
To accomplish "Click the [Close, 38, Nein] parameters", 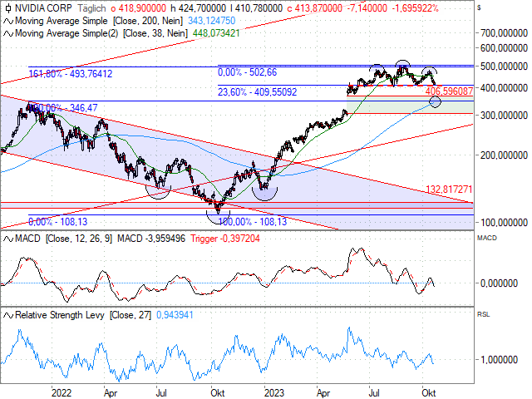I will (155, 33).
